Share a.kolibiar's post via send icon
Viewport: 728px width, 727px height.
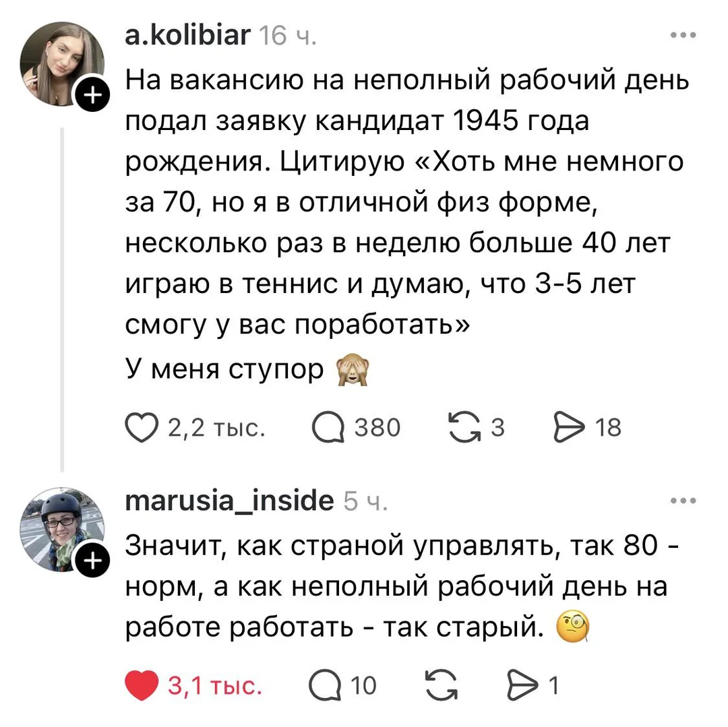(568, 427)
